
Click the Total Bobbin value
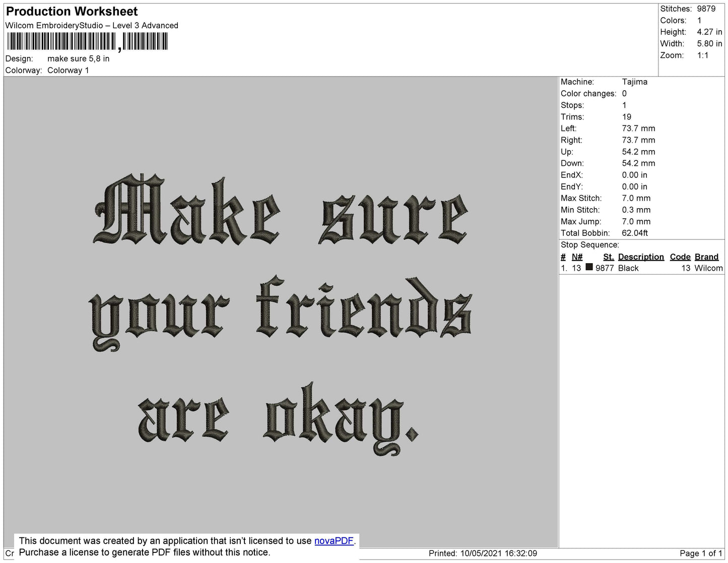(x=635, y=233)
